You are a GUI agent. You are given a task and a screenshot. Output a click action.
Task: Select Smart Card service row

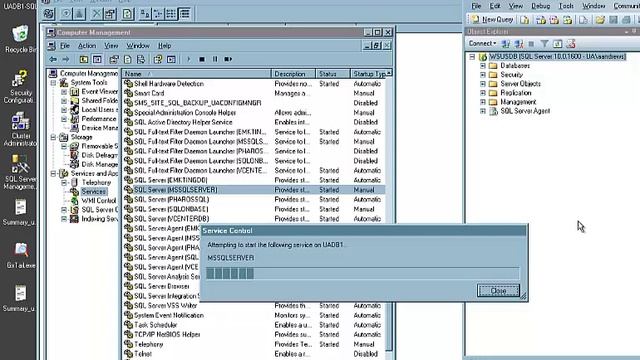tap(254, 93)
